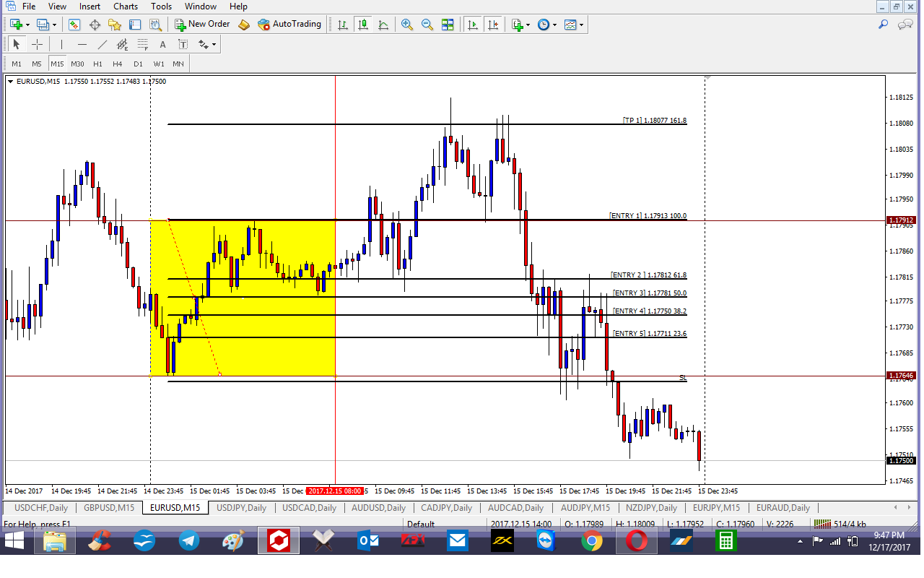Enable AutoTrading
This screenshot has height=578, width=924.
tap(289, 25)
